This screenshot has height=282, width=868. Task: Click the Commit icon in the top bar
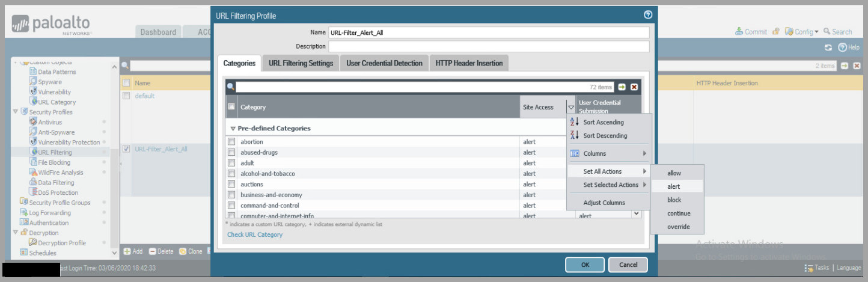coord(739,32)
